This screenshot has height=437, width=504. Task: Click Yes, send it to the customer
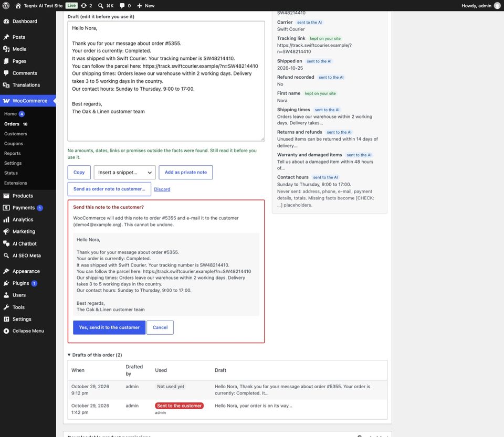(x=109, y=327)
